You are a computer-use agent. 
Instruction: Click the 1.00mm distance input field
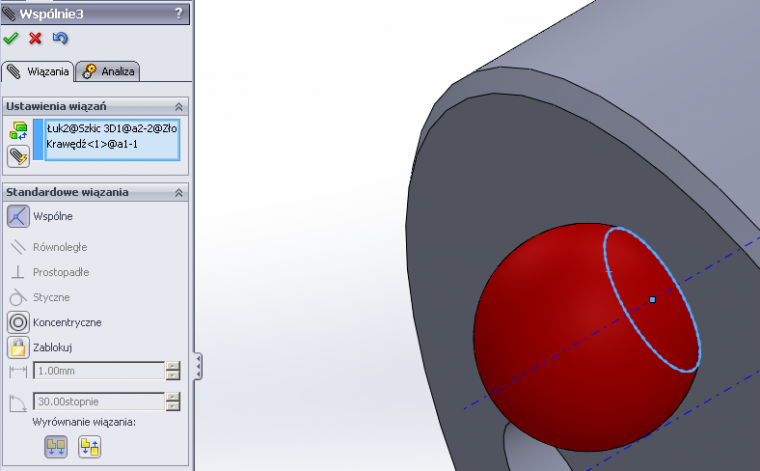pyautogui.click(x=99, y=371)
